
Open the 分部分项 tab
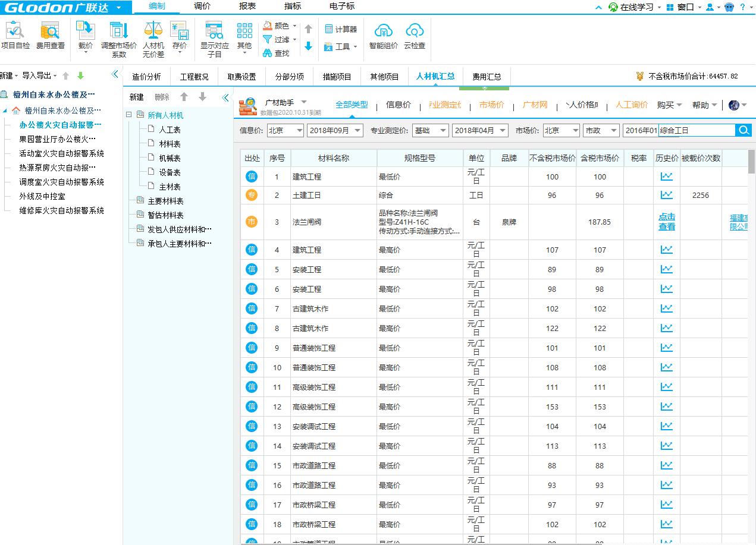pyautogui.click(x=290, y=77)
